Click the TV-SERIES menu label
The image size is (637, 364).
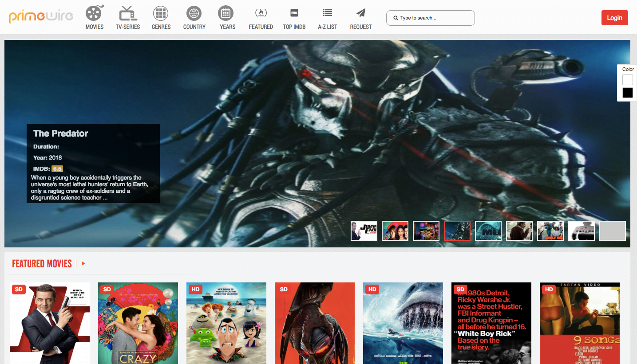pyautogui.click(x=128, y=27)
